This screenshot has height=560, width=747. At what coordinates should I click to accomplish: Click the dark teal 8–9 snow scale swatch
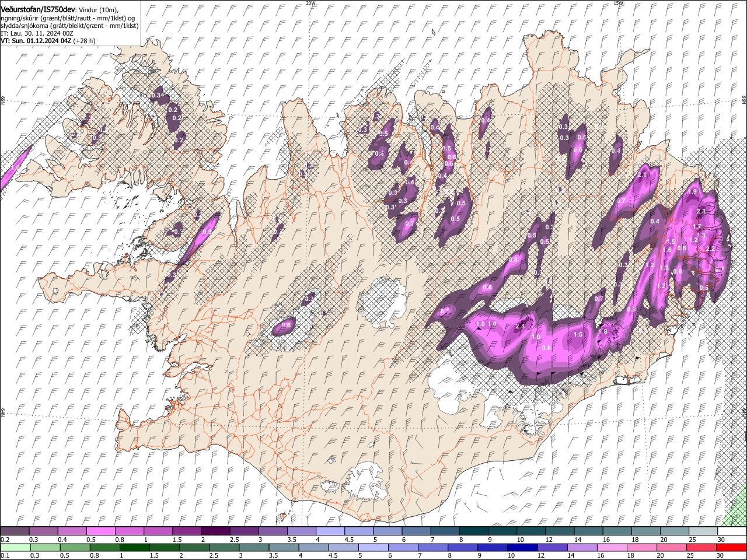coord(473,531)
